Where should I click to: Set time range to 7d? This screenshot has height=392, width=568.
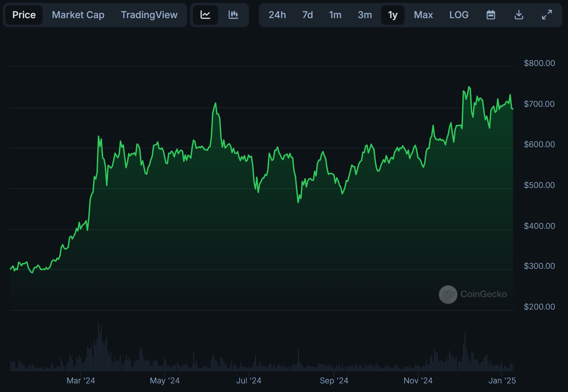point(307,15)
